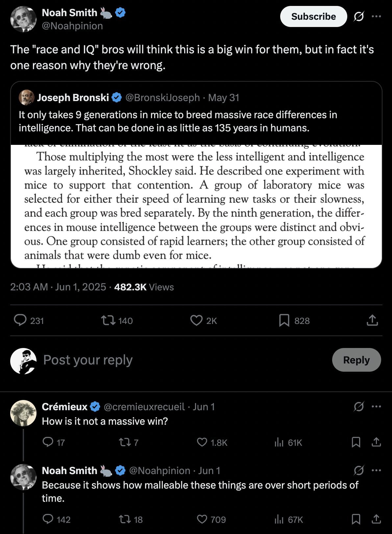Like Crémieux's reply
The height and width of the screenshot is (534, 392).
pyautogui.click(x=202, y=442)
